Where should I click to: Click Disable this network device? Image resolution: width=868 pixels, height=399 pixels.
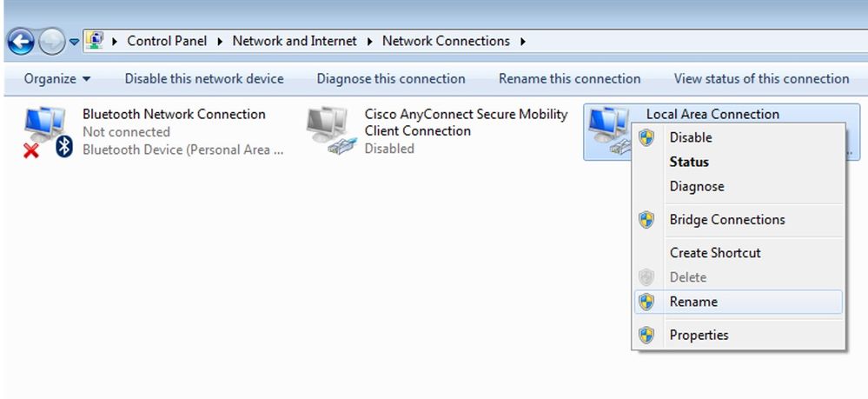[204, 79]
